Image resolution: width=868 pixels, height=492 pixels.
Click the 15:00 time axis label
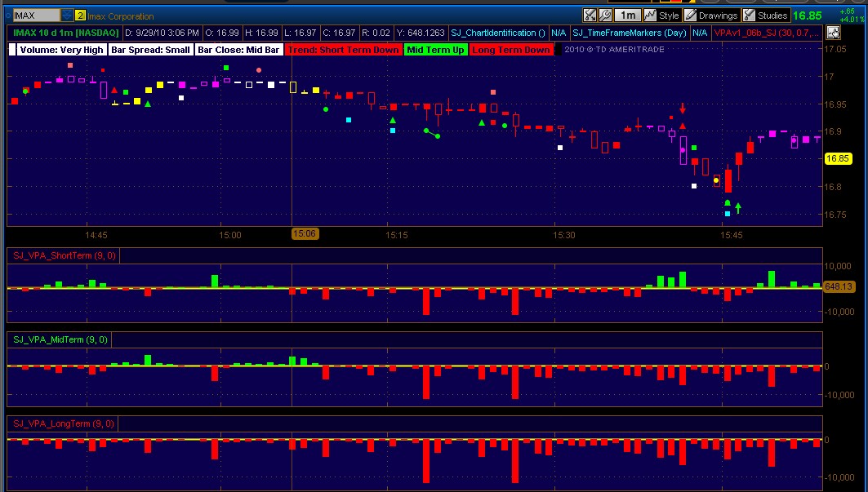[229, 235]
